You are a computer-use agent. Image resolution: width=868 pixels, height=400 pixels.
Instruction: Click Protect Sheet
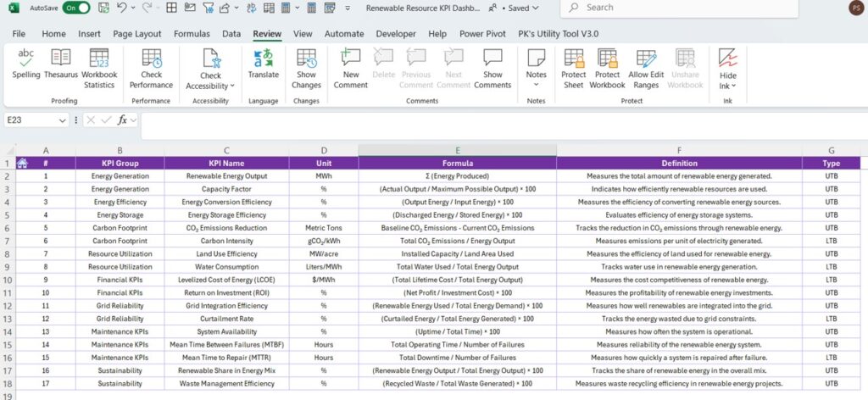coord(574,69)
